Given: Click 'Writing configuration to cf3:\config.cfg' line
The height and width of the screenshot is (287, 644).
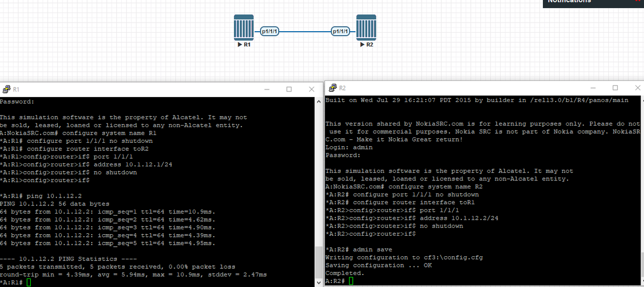Looking at the screenshot, I should [x=404, y=257].
